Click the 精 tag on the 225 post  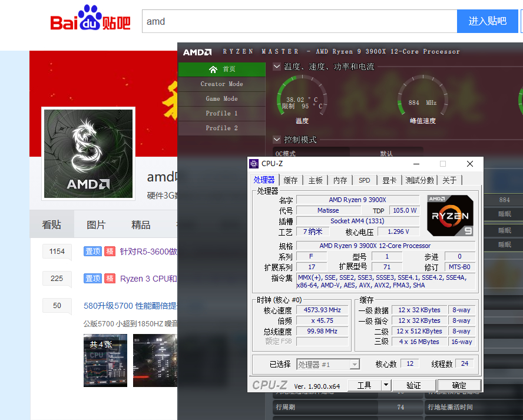[x=110, y=278]
